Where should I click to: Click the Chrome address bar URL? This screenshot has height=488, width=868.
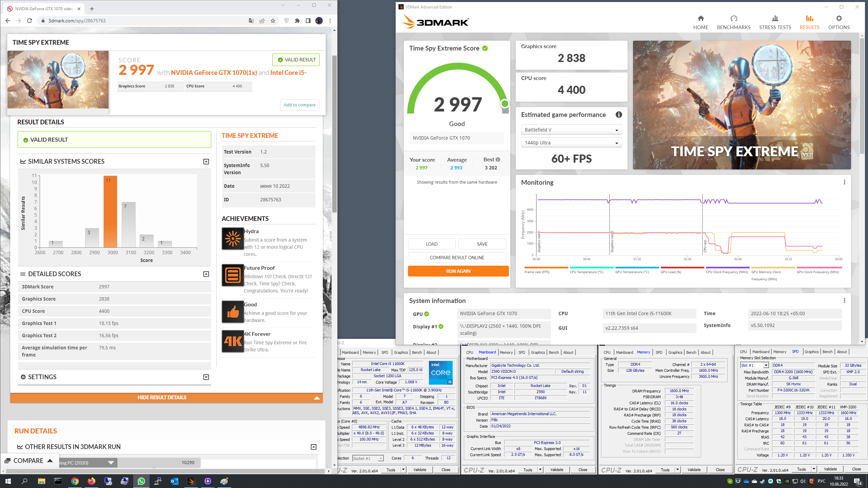coord(77,21)
